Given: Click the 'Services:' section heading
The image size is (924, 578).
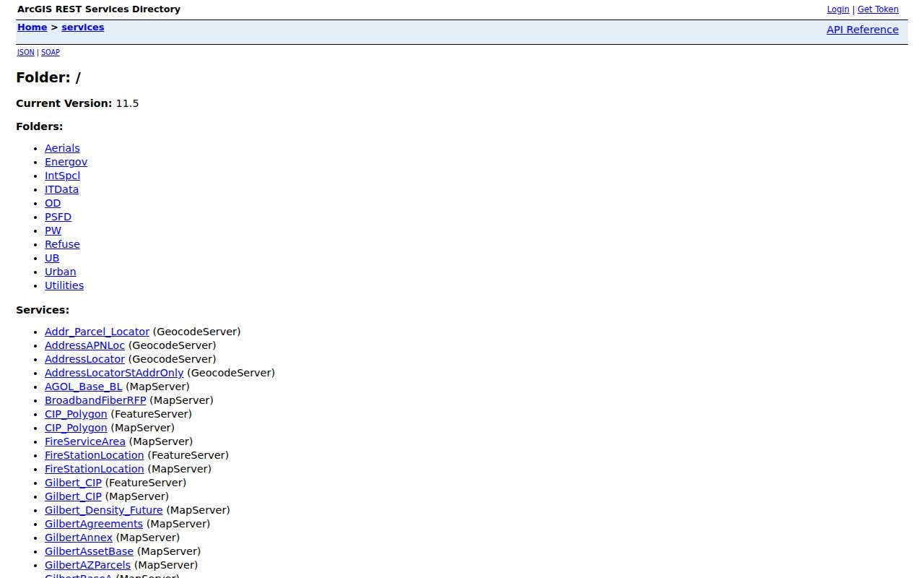Looking at the screenshot, I should point(43,310).
